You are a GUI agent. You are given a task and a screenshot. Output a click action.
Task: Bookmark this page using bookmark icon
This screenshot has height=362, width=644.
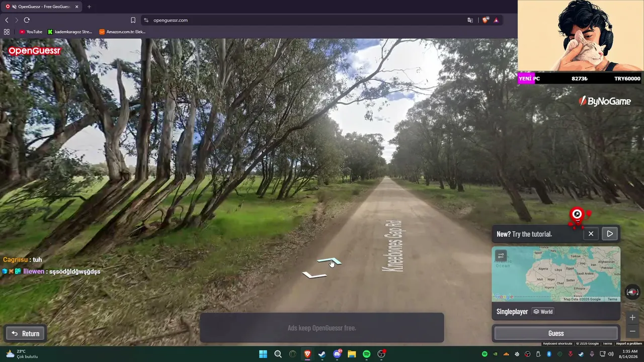[133, 20]
